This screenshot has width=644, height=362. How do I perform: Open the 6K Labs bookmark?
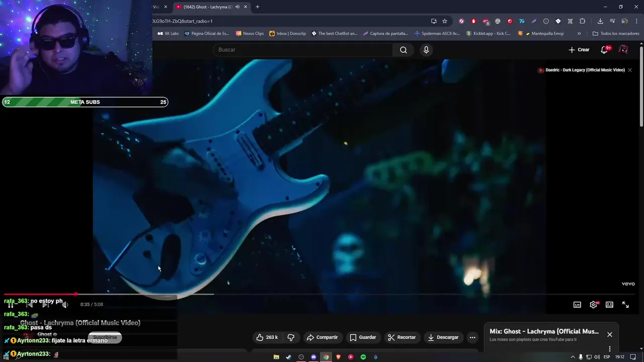(x=168, y=33)
